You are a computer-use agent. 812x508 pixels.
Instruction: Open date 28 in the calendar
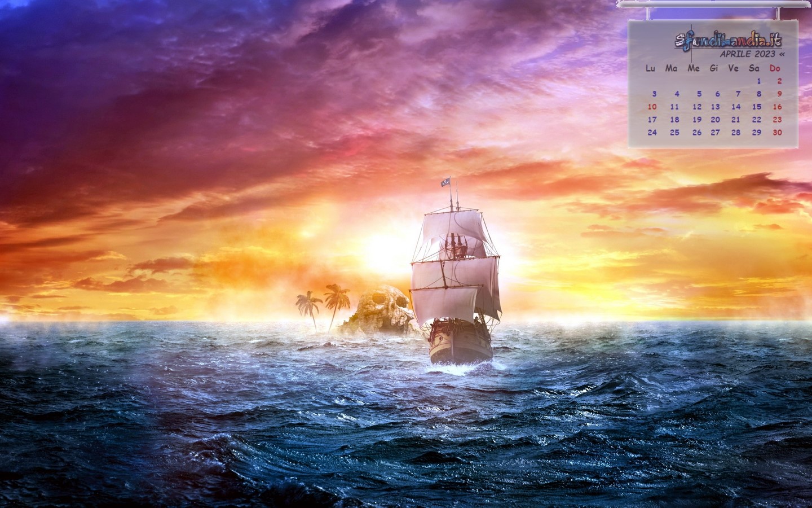click(x=736, y=132)
